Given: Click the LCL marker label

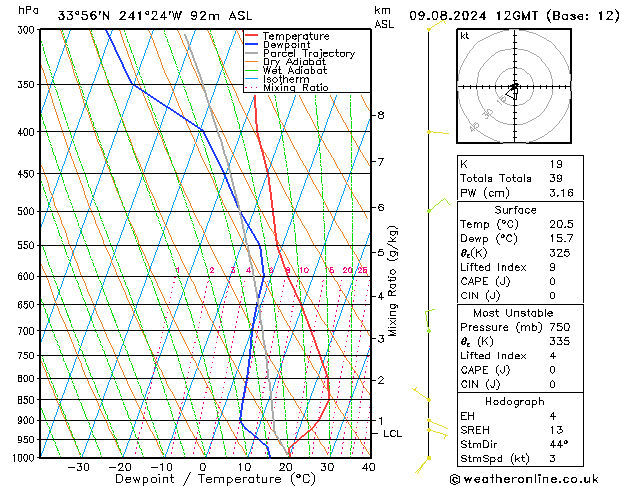Looking at the screenshot, I should point(392,434).
